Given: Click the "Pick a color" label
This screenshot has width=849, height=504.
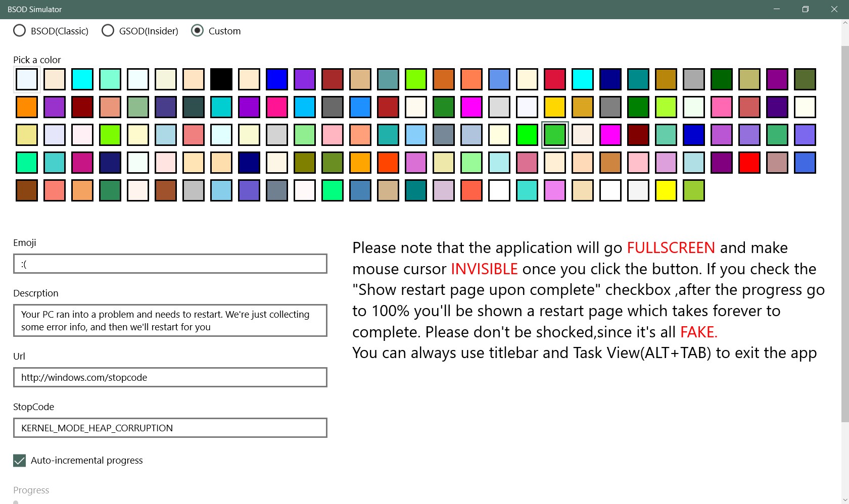Looking at the screenshot, I should (x=37, y=60).
